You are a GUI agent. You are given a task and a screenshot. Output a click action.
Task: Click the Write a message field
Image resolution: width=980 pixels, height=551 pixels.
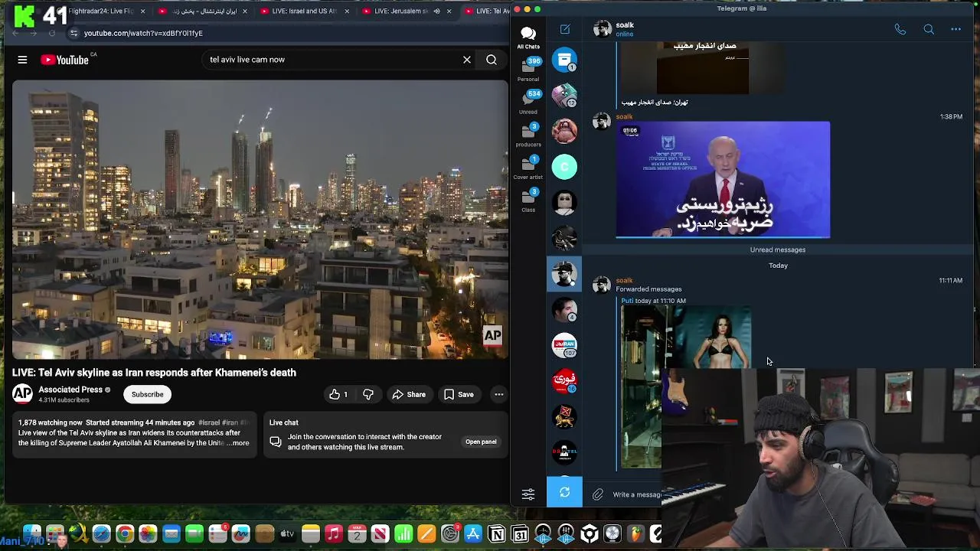coord(637,495)
